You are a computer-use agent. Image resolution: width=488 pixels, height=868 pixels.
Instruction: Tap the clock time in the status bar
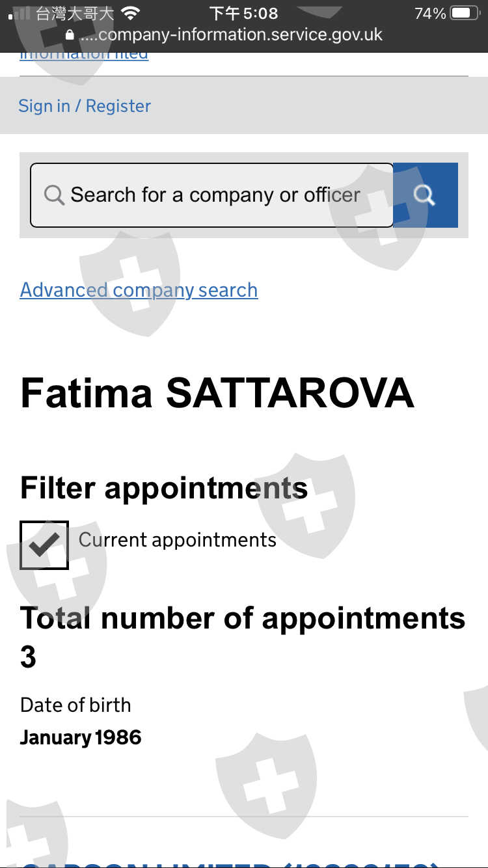tap(243, 13)
